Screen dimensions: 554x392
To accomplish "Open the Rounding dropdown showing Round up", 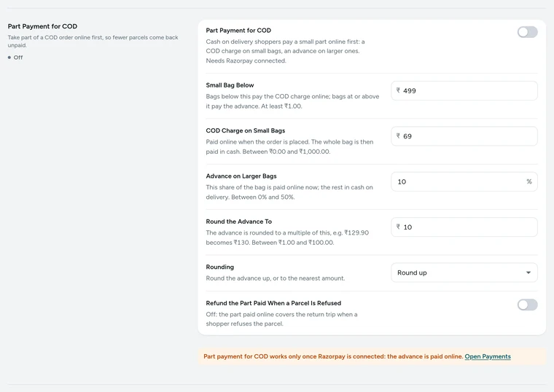I will coord(464,273).
